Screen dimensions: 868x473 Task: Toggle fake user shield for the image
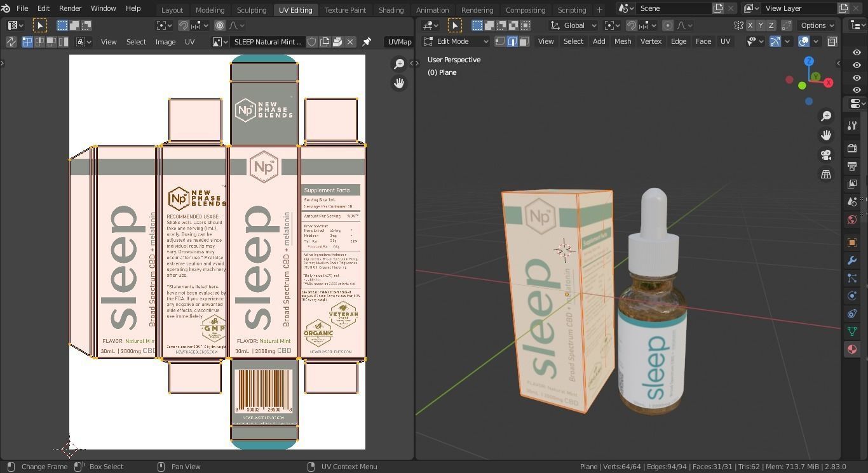tap(312, 42)
